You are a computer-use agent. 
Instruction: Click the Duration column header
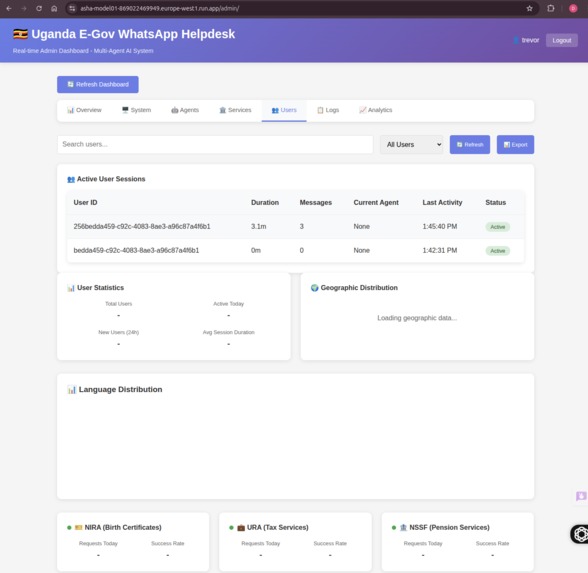[x=265, y=202]
